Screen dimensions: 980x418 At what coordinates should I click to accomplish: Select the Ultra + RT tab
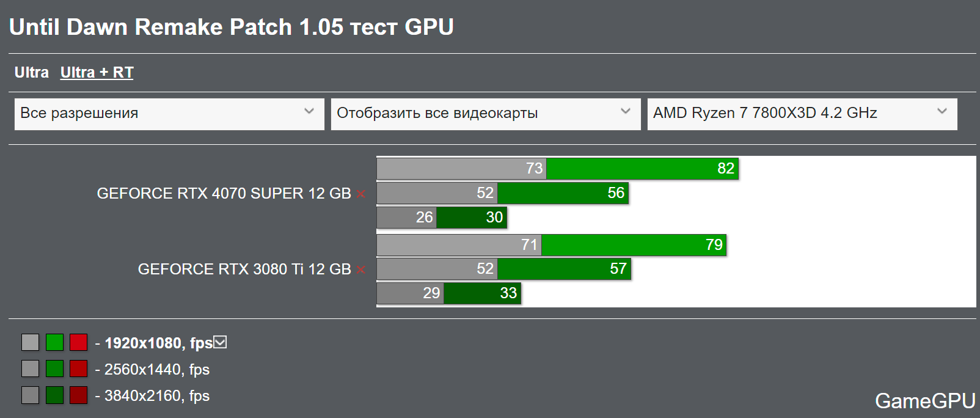[x=97, y=72]
